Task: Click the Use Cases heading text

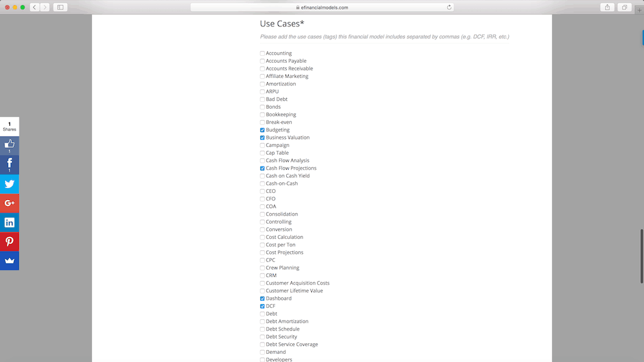Action: (x=282, y=24)
